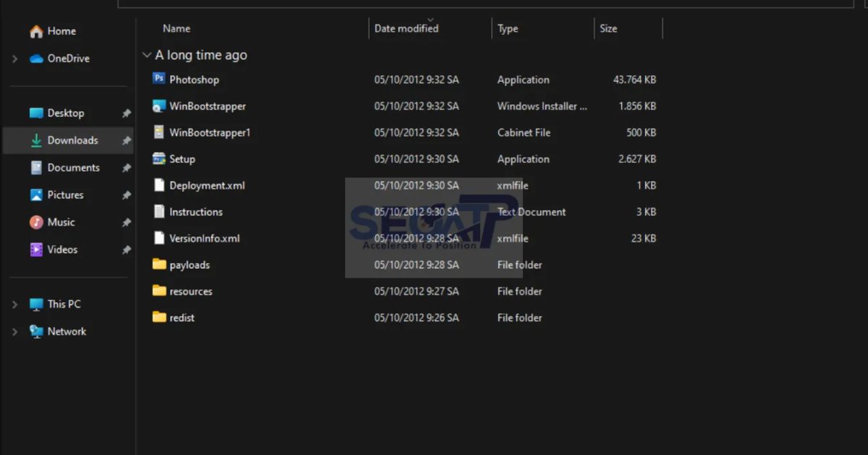This screenshot has width=868, height=455.
Task: Expand This PC in the navigation pane
Action: click(x=14, y=304)
